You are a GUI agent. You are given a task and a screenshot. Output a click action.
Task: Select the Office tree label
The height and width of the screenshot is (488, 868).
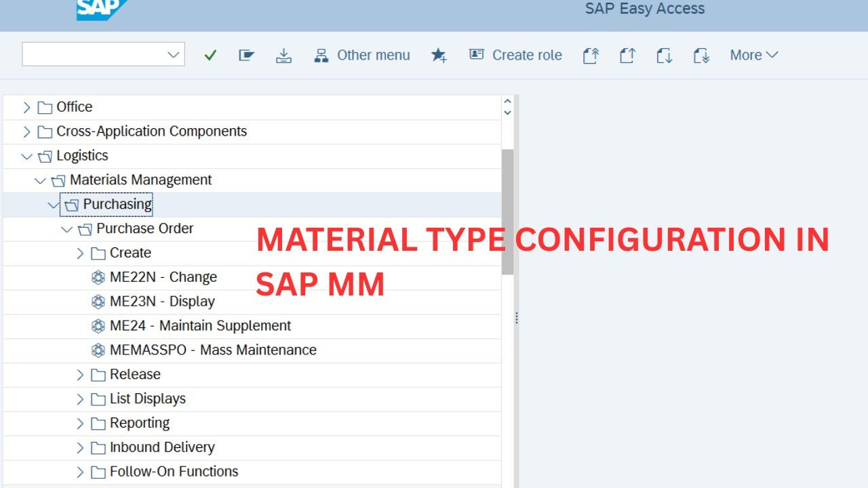click(x=74, y=107)
